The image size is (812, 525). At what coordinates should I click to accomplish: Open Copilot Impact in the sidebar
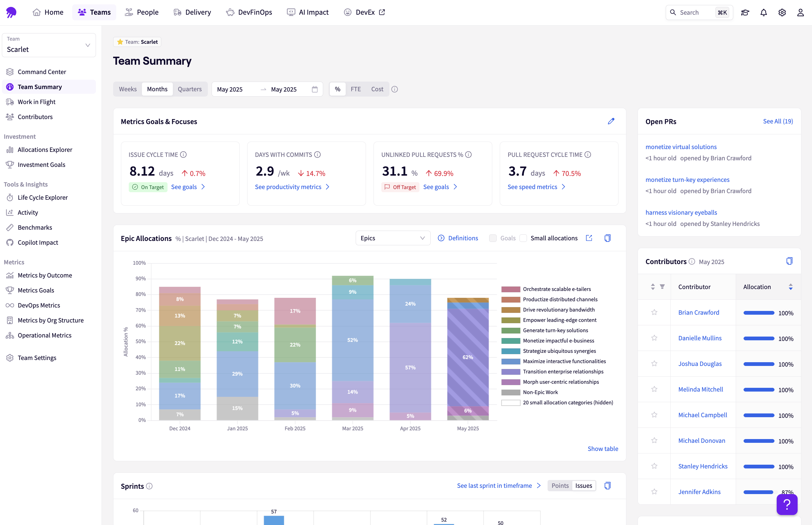coord(38,242)
